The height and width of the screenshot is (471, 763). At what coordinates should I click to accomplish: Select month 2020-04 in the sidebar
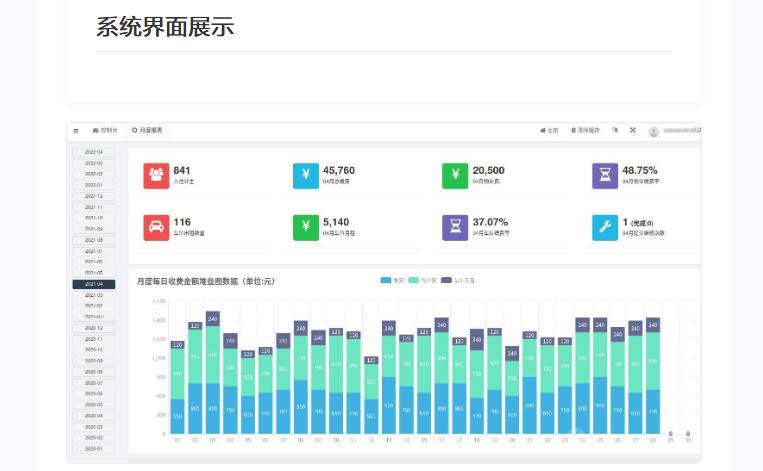click(x=94, y=416)
